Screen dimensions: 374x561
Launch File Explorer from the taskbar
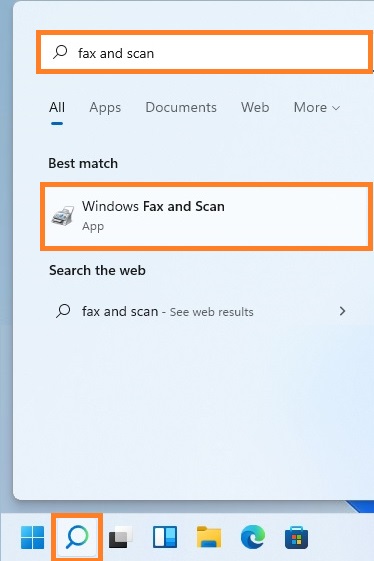tap(209, 537)
